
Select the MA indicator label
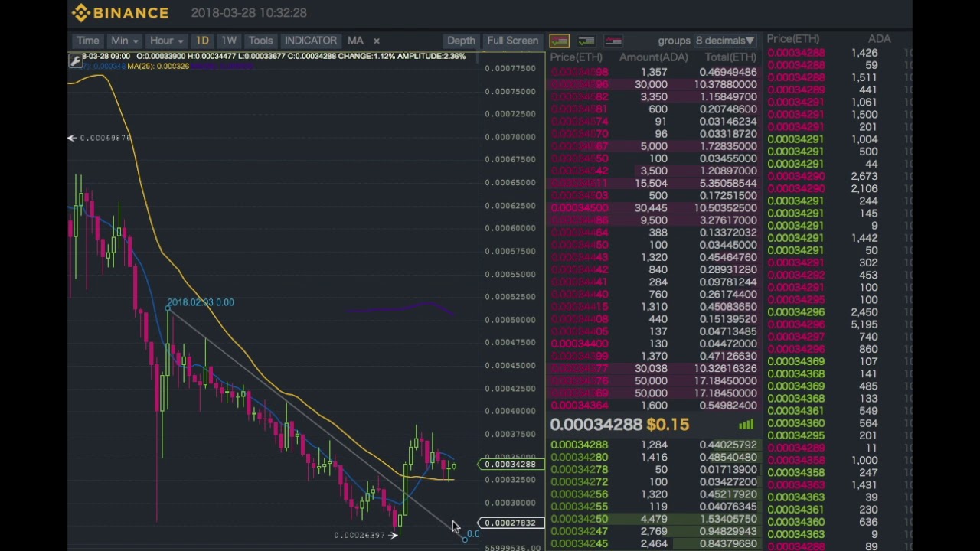point(355,41)
